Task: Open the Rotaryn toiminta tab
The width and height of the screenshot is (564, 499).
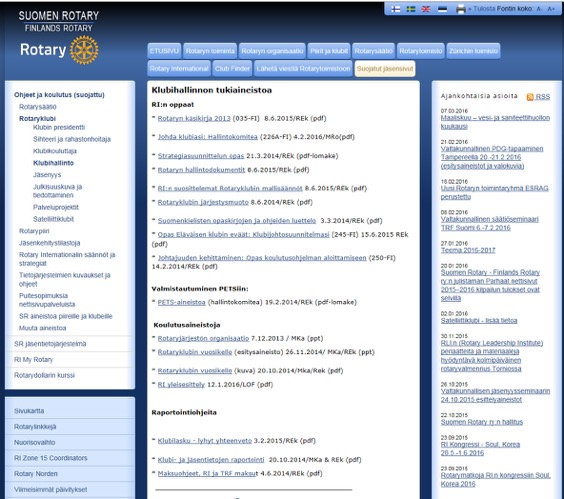Action: [210, 51]
